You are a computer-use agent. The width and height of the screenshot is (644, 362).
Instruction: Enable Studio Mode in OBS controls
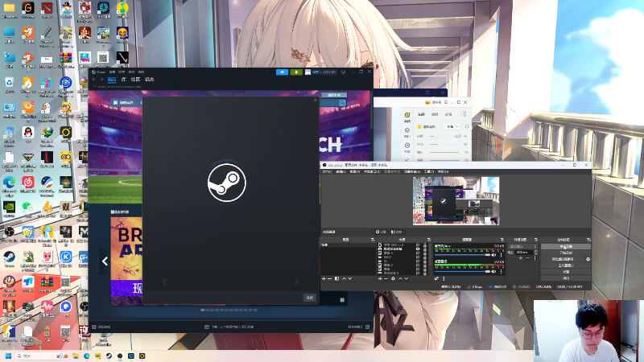[x=566, y=265]
